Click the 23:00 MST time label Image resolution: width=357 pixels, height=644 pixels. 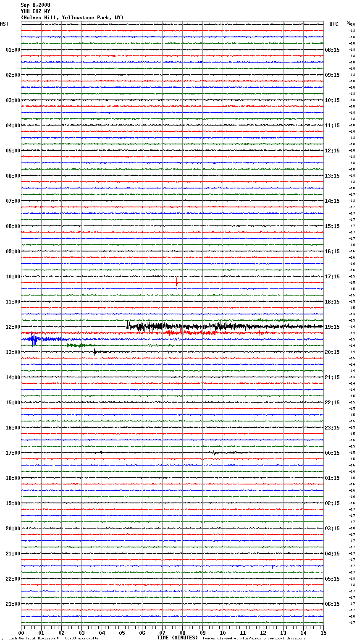[13, 604]
